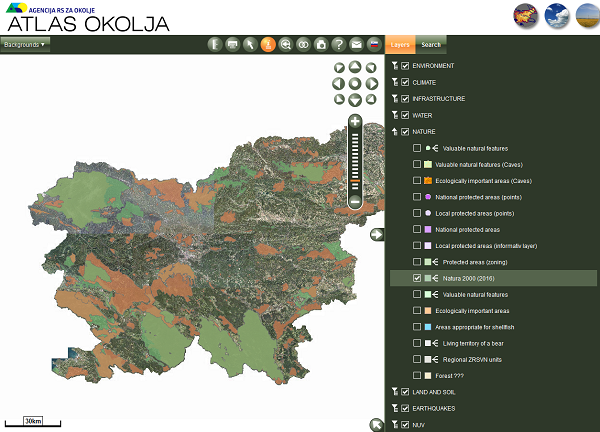Image resolution: width=600 pixels, height=432 pixels.
Task: Expand the WATER layer group
Action: click(x=395, y=115)
